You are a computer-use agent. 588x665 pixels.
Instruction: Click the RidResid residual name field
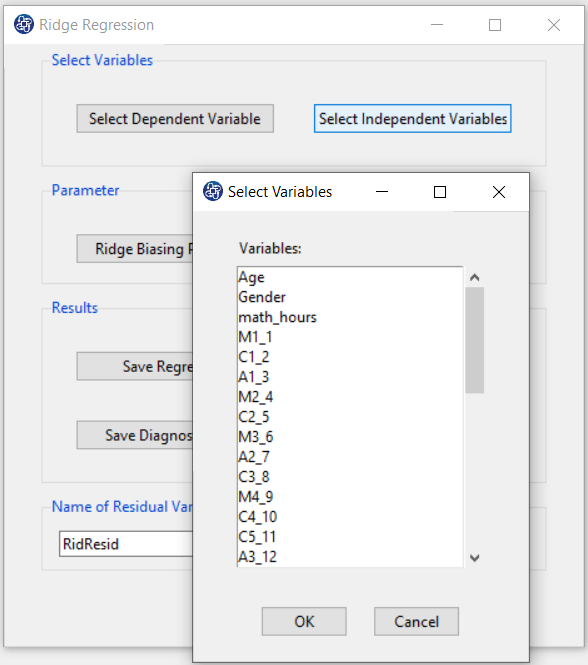126,544
